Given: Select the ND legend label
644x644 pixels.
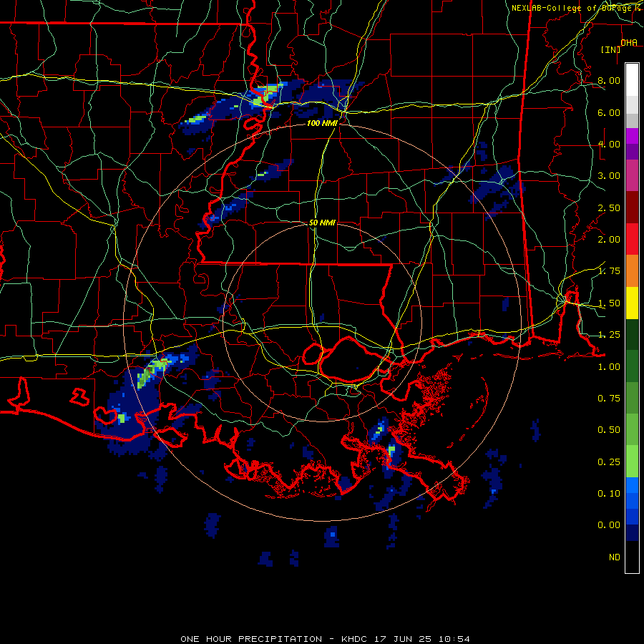Looking at the screenshot, I should (615, 557).
